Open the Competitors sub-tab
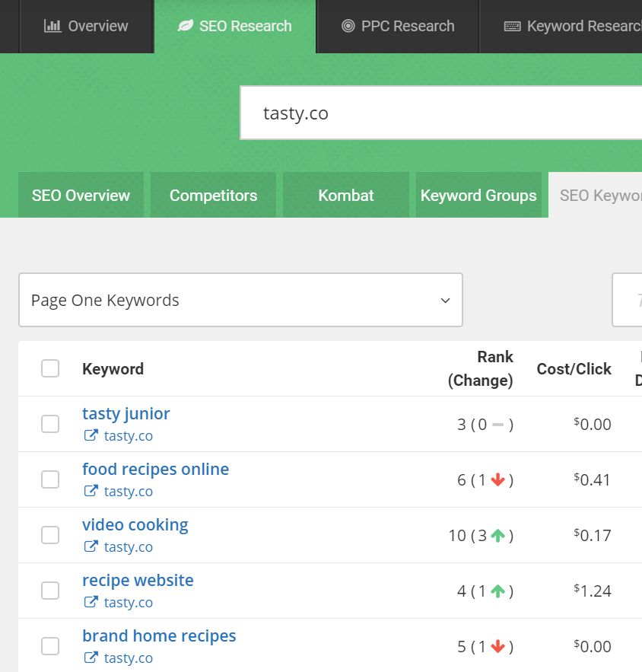This screenshot has height=672, width=642. 213,195
